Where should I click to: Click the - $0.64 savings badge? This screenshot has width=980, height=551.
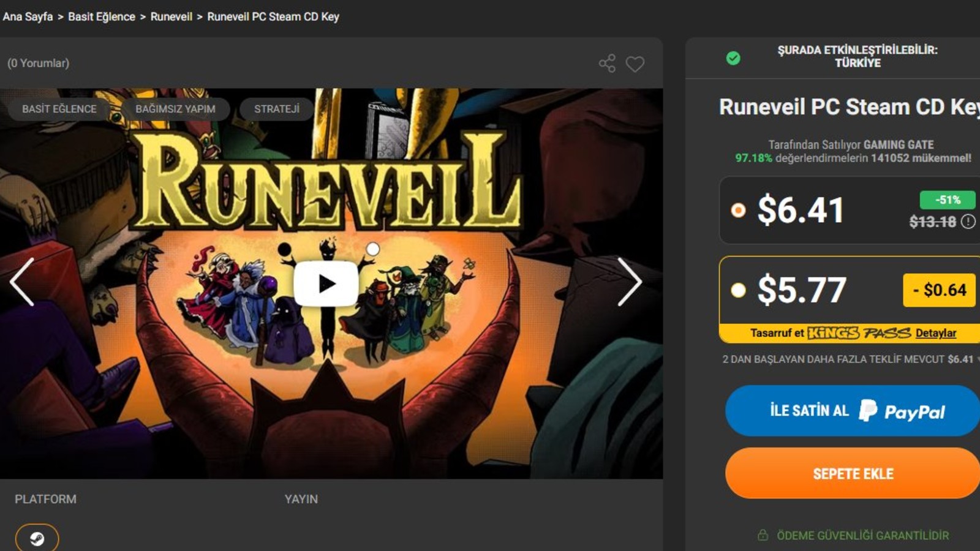pos(940,290)
